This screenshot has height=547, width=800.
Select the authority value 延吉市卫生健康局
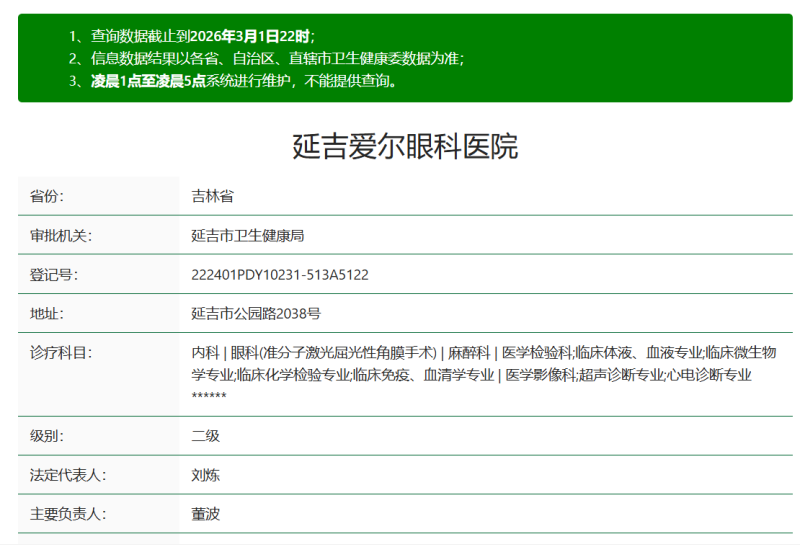click(247, 235)
